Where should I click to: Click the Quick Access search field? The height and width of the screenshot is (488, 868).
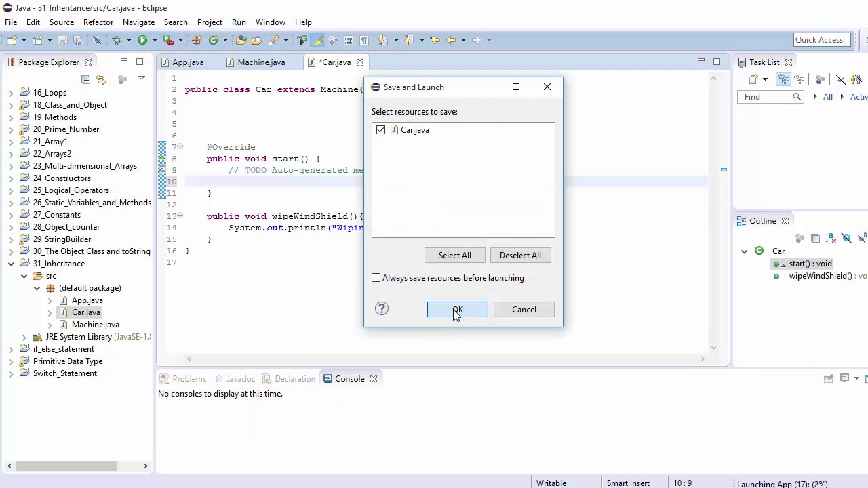[x=819, y=40]
